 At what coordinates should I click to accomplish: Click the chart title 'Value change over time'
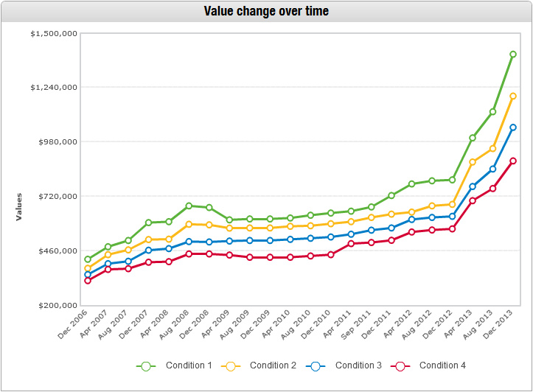(x=266, y=11)
